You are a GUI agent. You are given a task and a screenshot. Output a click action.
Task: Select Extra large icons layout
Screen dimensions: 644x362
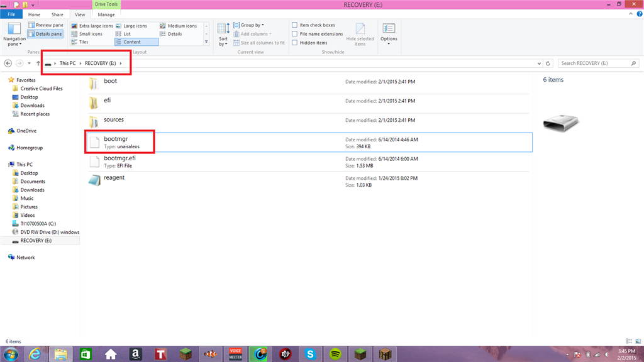point(92,26)
